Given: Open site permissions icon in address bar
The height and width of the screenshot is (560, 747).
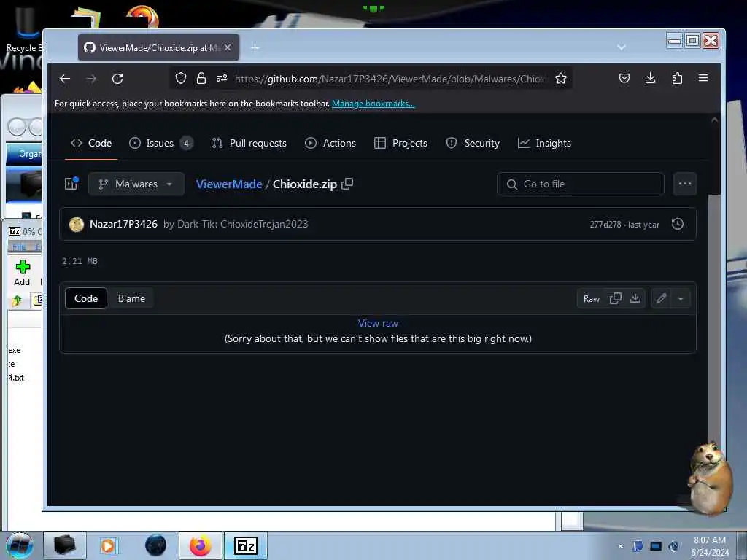Looking at the screenshot, I should pos(222,78).
